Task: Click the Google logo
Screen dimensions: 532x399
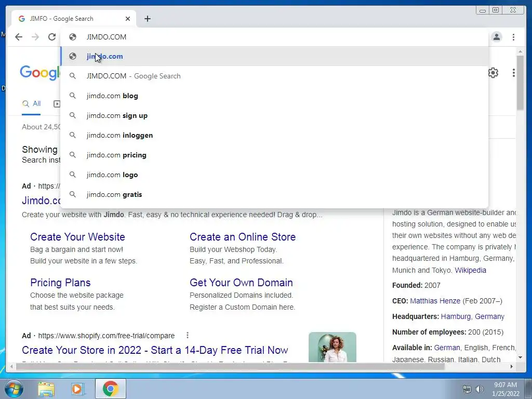Action: (40, 73)
